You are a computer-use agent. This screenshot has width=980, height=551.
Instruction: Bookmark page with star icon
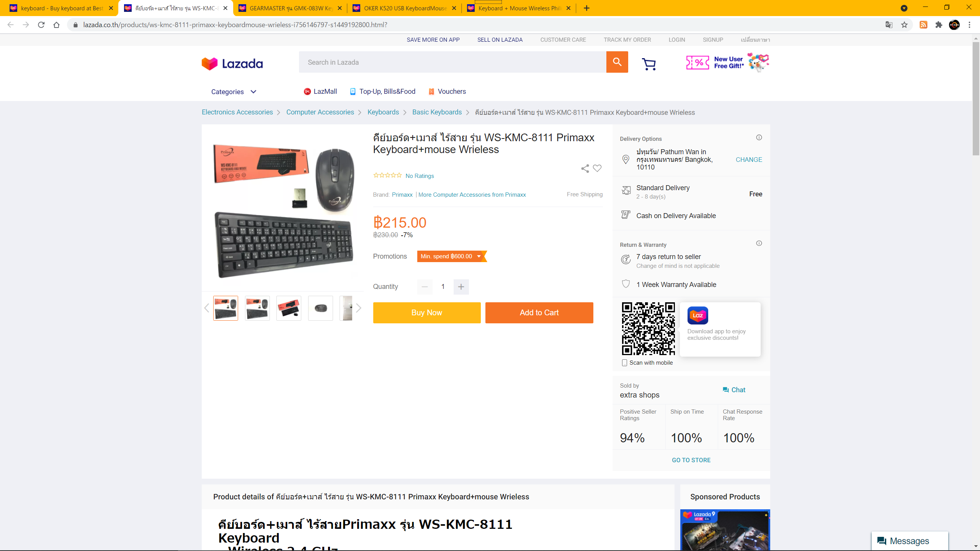[x=904, y=25]
